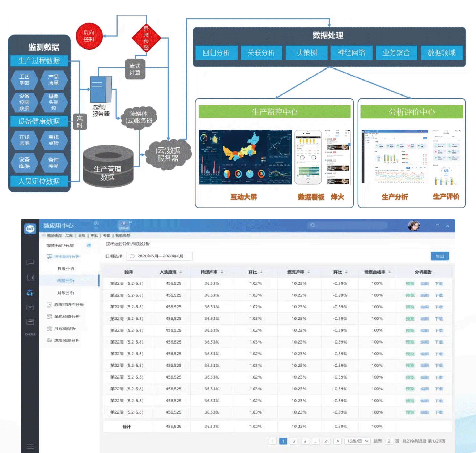Go to pagination page 21
Screen dimensions: 476x453
(x=327, y=441)
